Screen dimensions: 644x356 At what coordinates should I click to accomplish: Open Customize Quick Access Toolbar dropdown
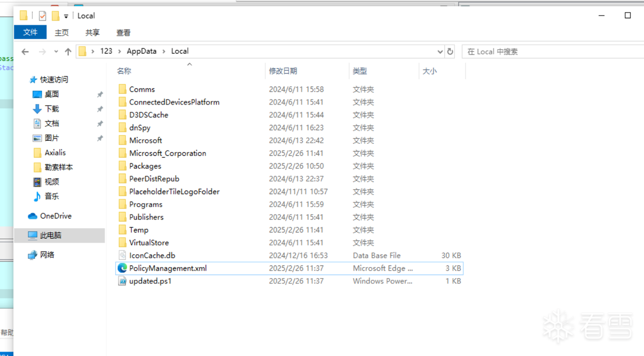coord(66,16)
